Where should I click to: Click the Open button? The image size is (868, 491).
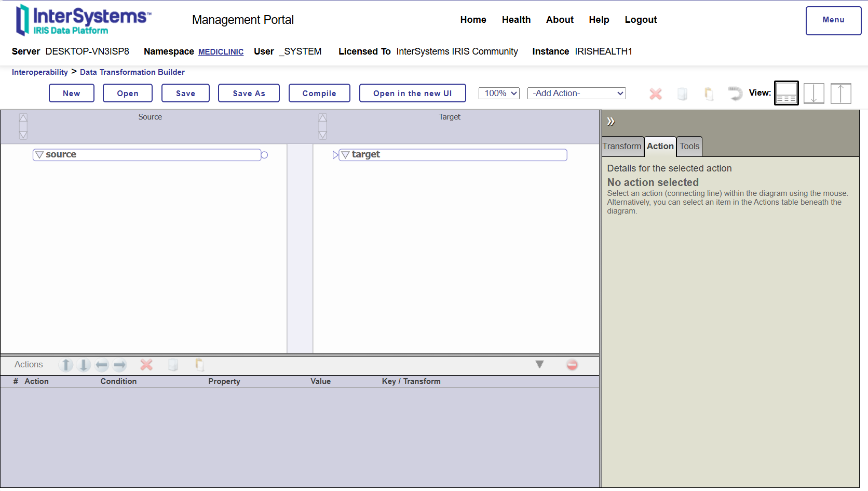(x=128, y=93)
